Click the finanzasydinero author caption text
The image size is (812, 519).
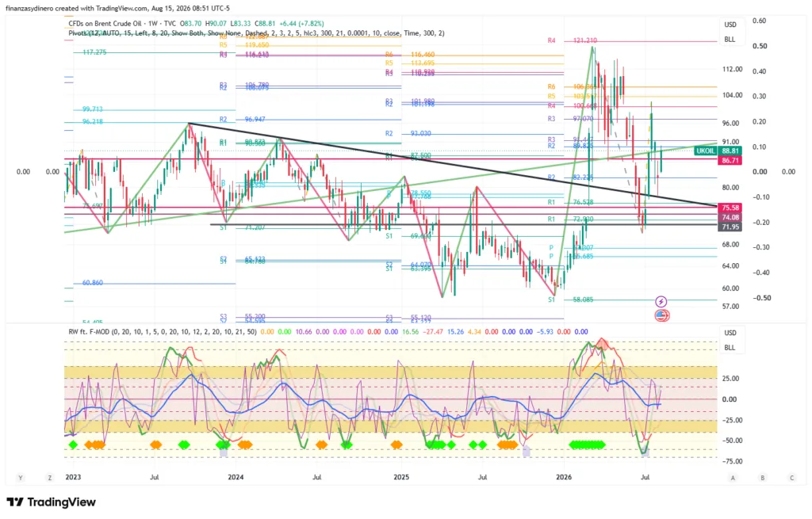pyautogui.click(x=117, y=8)
